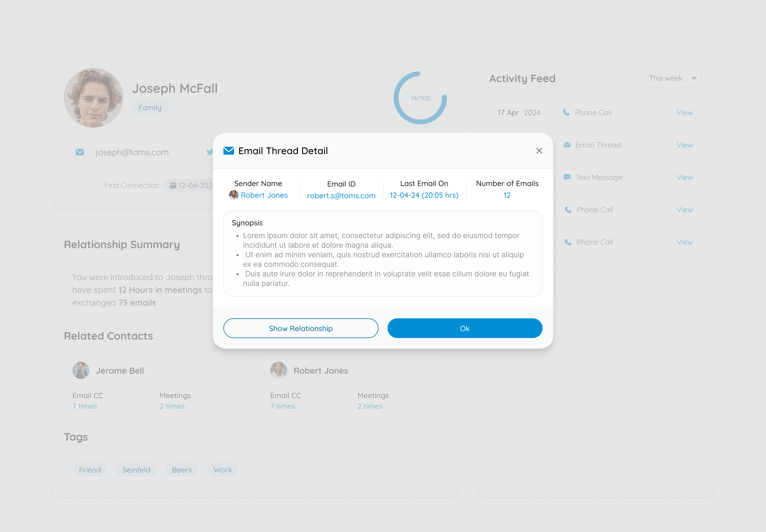Click the close X button on Email Thread Detail
The width and height of the screenshot is (766, 532).
[x=540, y=151]
